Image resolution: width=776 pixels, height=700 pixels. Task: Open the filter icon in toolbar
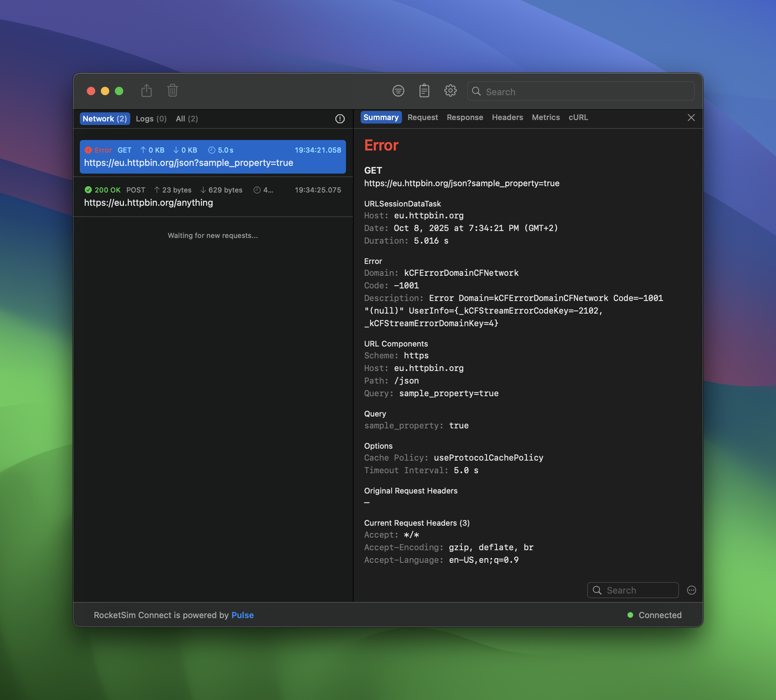pyautogui.click(x=398, y=91)
